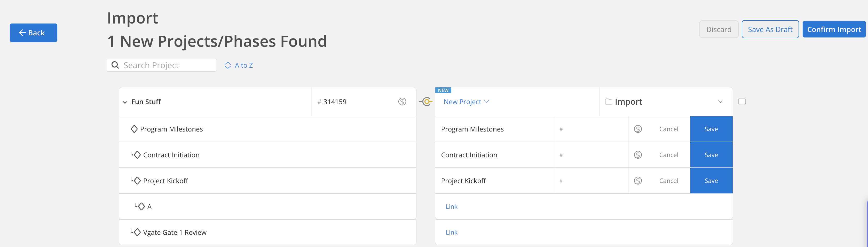Click Save As Draft
Viewport: 868px width, 247px height.
(770, 29)
